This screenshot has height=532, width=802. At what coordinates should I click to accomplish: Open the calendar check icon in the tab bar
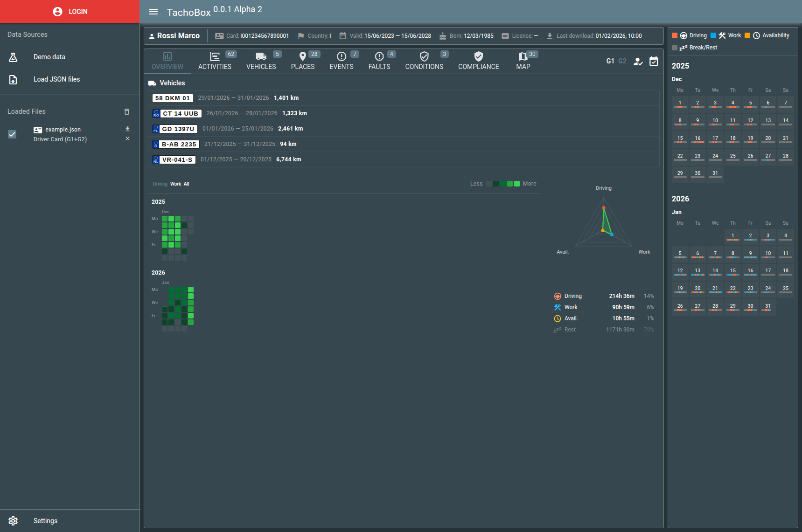(x=654, y=62)
